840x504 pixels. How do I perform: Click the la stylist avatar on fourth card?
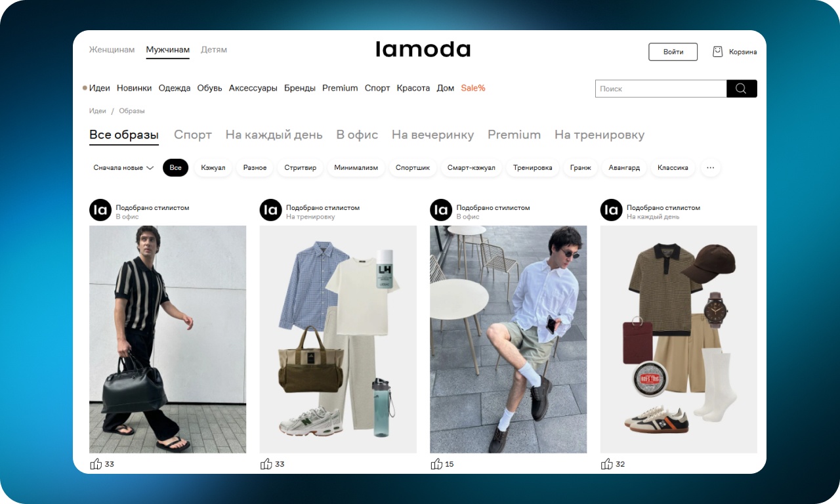click(x=612, y=210)
